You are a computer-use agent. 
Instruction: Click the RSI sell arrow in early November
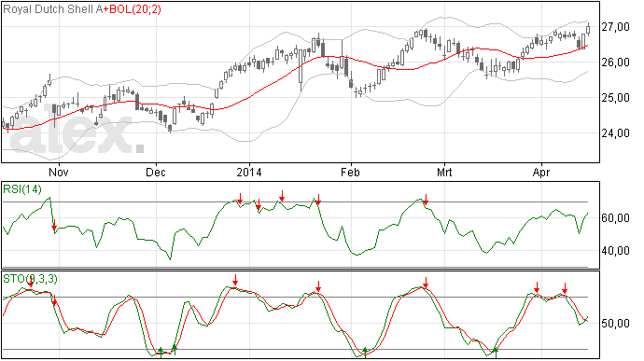tap(54, 226)
